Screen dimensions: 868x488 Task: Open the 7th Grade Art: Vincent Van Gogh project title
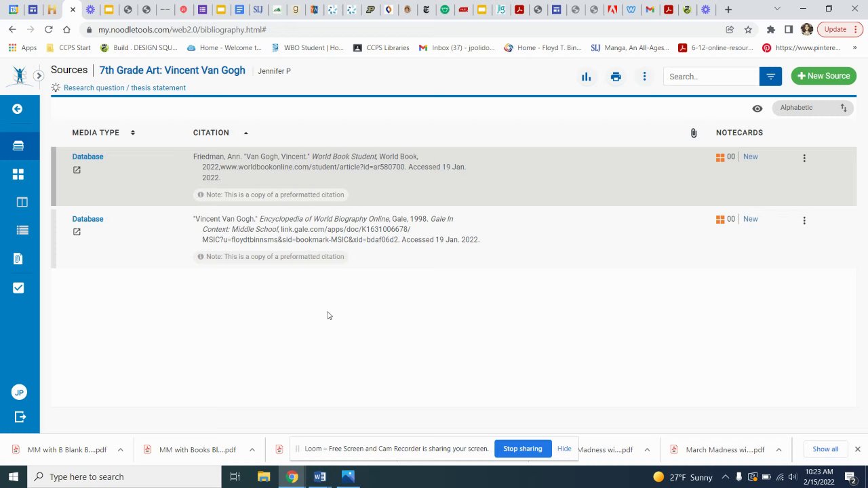point(172,70)
